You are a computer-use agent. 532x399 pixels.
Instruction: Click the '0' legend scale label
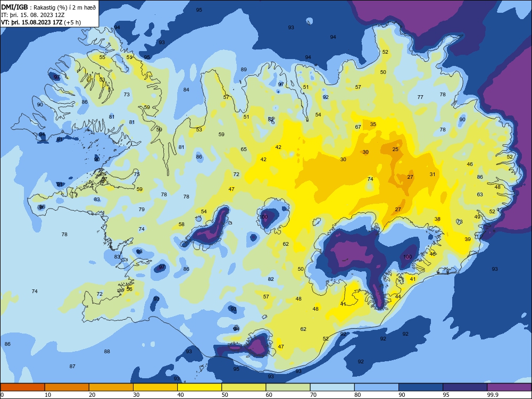(x=2, y=395)
